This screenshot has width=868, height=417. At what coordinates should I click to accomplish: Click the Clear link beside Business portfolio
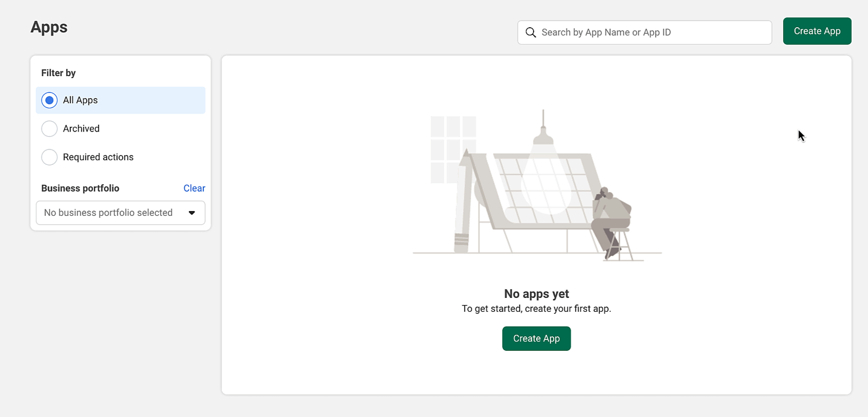pyautogui.click(x=194, y=188)
